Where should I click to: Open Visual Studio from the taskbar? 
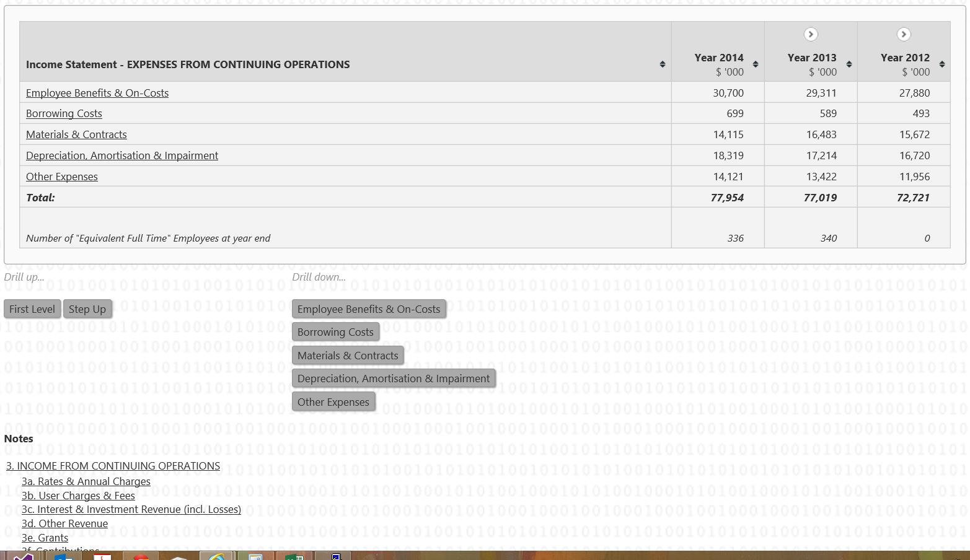pyautogui.click(x=22, y=556)
